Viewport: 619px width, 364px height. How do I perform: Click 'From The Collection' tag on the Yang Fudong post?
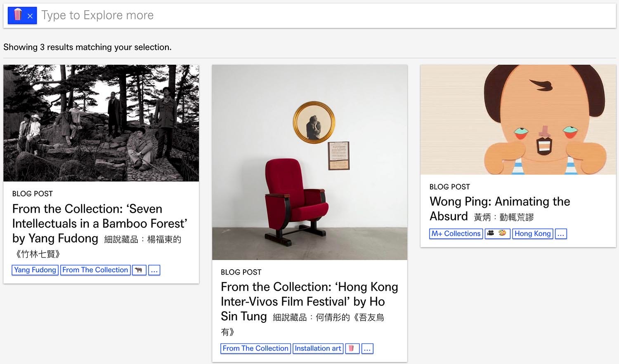point(95,270)
